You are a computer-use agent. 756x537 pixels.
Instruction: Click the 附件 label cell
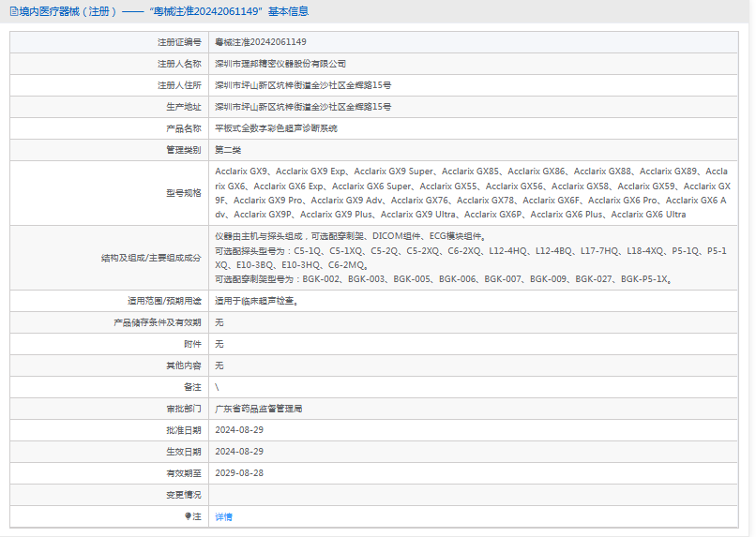[x=110, y=344]
